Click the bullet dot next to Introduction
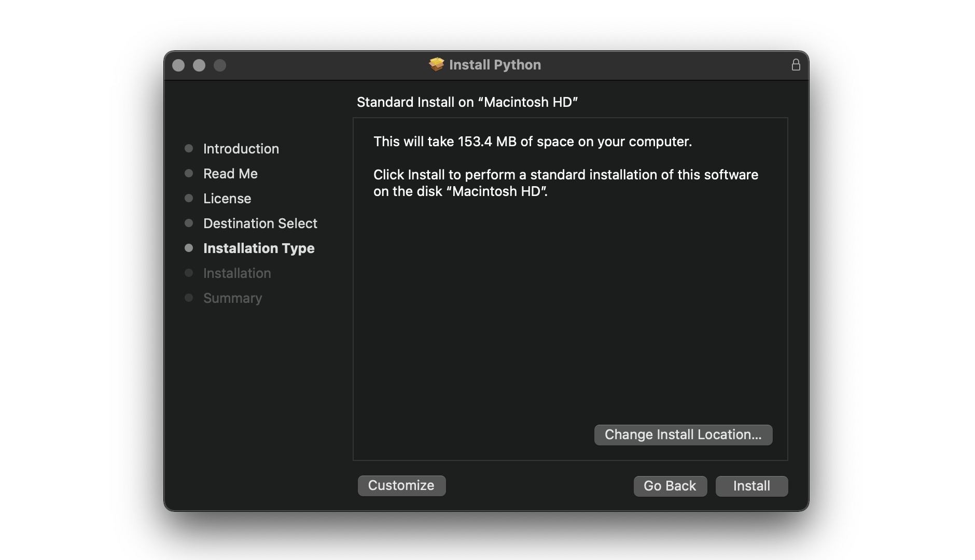Image resolution: width=975 pixels, height=560 pixels. click(x=189, y=148)
